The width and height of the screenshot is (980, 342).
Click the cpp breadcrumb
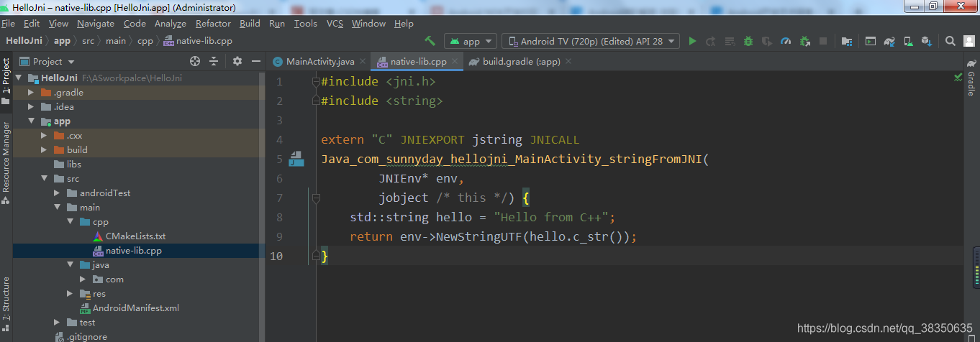click(x=145, y=41)
